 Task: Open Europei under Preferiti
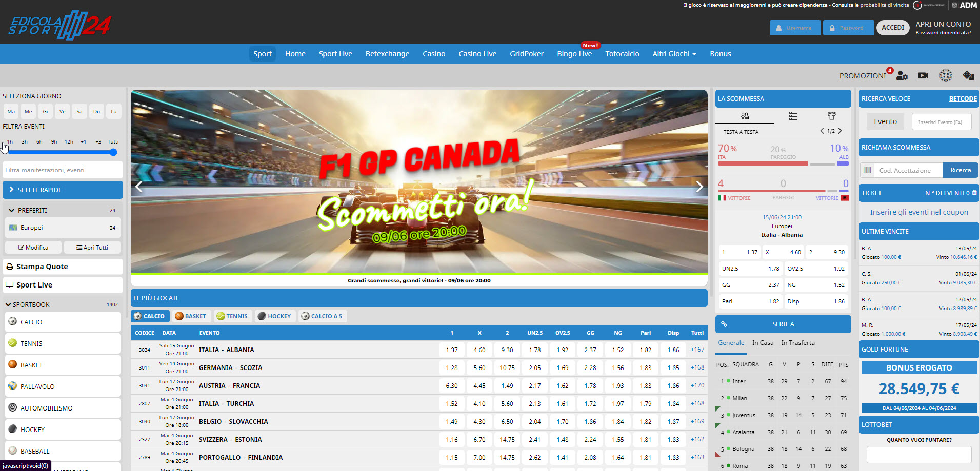coord(63,228)
